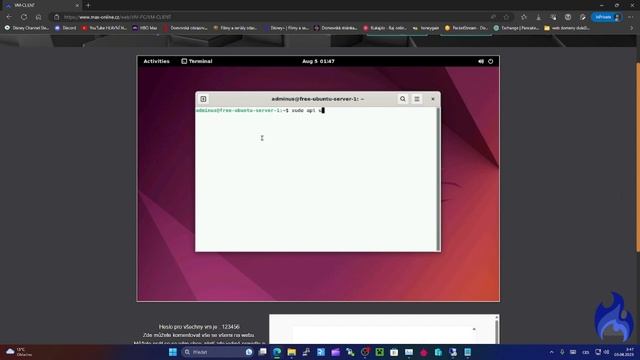The image size is (640, 360).
Task: Open Microsoft Edge from the taskbar
Action: pyautogui.click(x=277, y=352)
